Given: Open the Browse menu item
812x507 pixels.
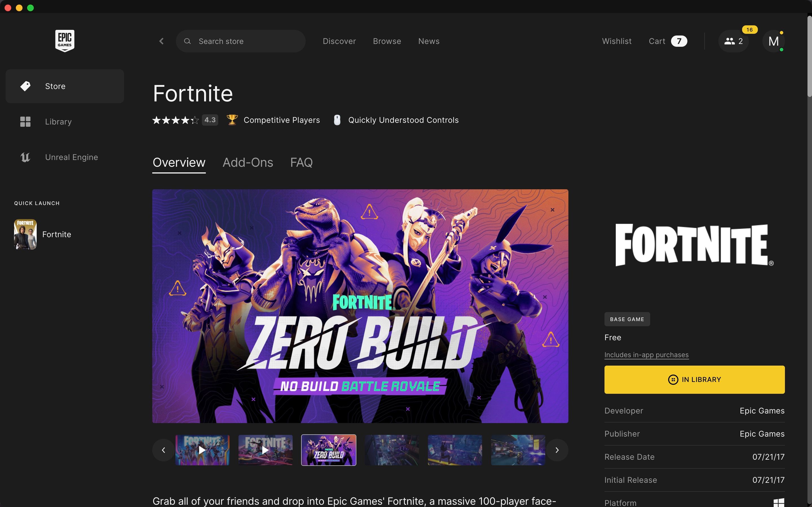Looking at the screenshot, I should tap(387, 41).
